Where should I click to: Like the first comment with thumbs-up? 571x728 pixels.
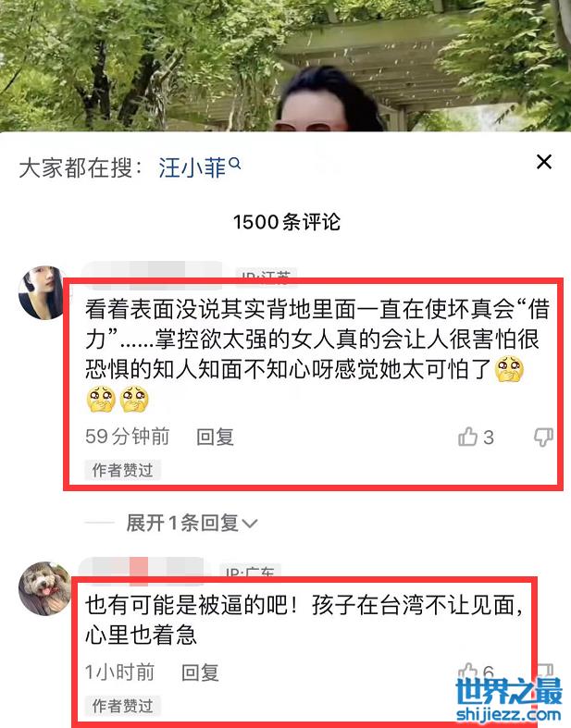[x=468, y=437]
